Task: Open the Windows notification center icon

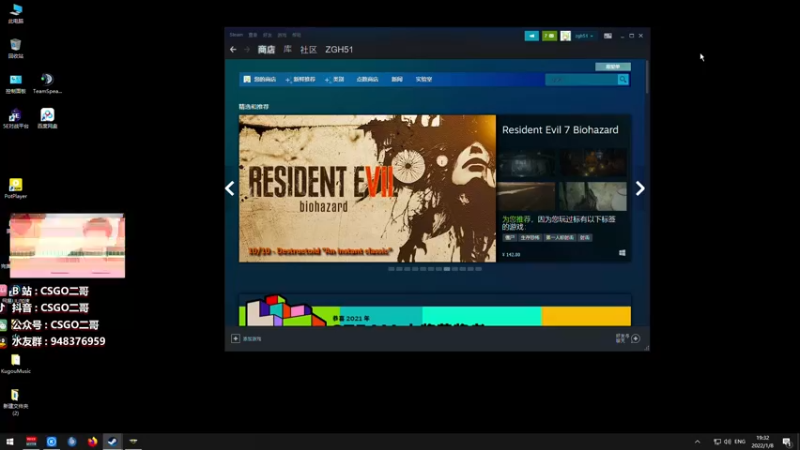Action: tap(787, 442)
